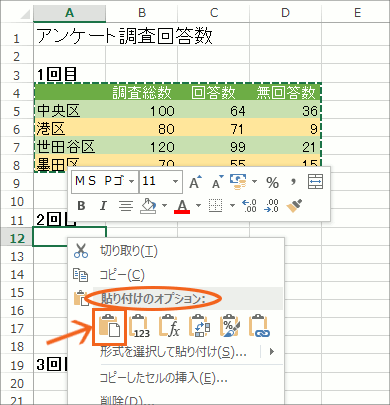The height and width of the screenshot is (405, 390).
Task: Click the Format Painter brush in mini toolbar
Action: pyautogui.click(x=294, y=206)
